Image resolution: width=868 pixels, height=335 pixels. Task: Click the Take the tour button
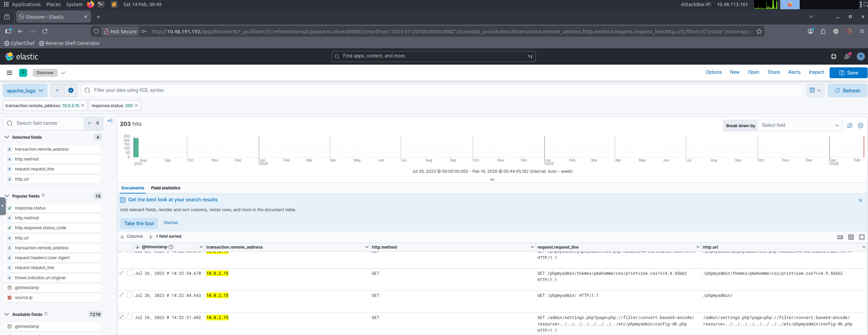coord(139,223)
